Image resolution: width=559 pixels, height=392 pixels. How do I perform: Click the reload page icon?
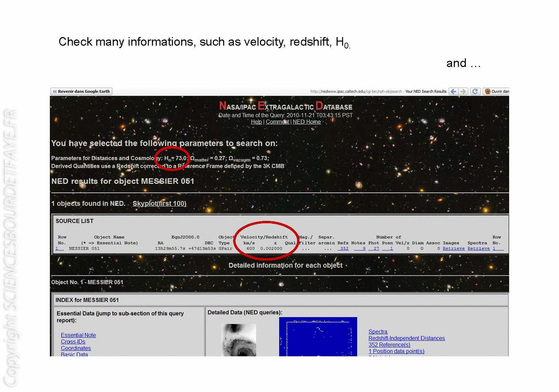click(x=475, y=92)
